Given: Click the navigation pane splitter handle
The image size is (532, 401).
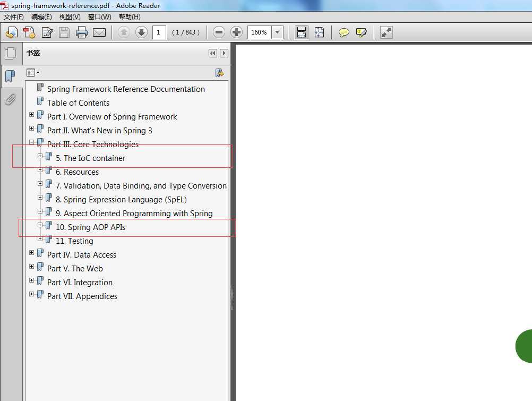Looking at the screenshot, I should [x=233, y=297].
